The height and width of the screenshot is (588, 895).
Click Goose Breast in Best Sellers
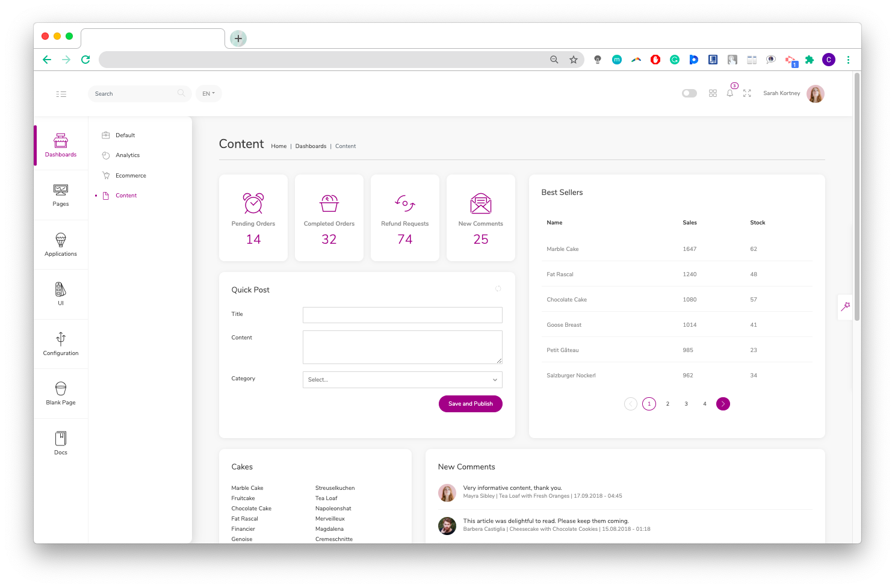tap(564, 325)
